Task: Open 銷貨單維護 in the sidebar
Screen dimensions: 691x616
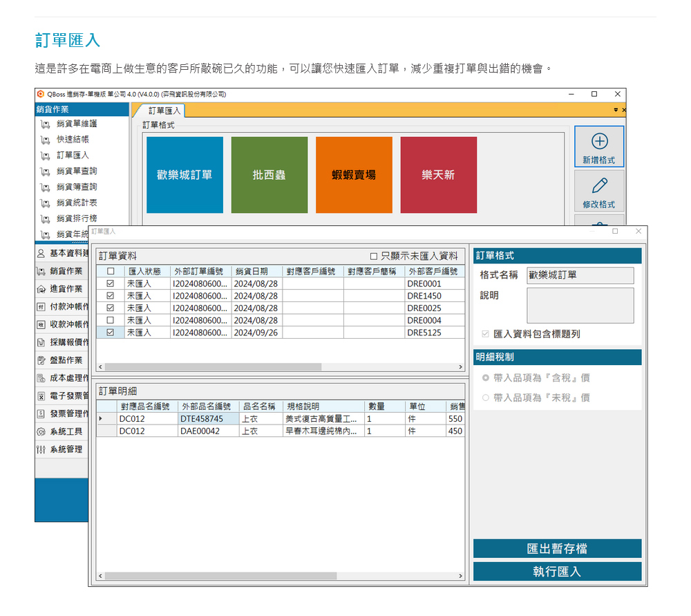Action: pos(77,124)
